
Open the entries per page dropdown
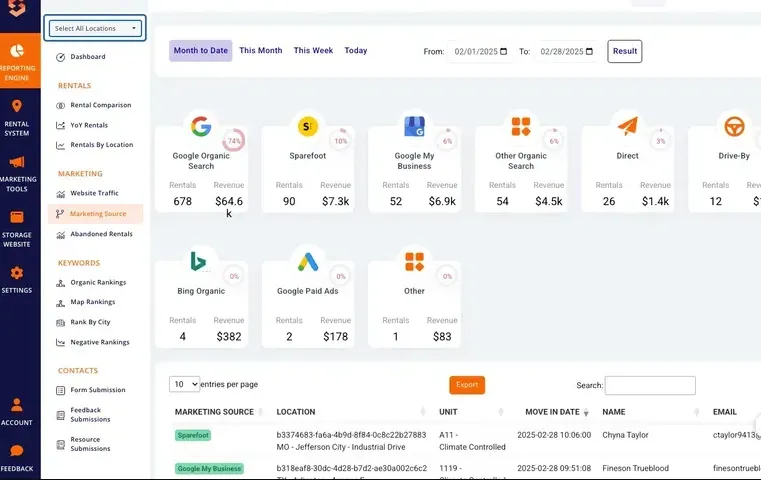[184, 384]
